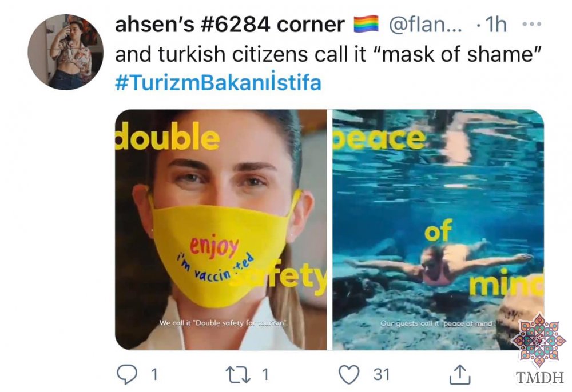Screen dimensions: 572x392
Task: Click the 1h timestamp
Action: point(496,25)
